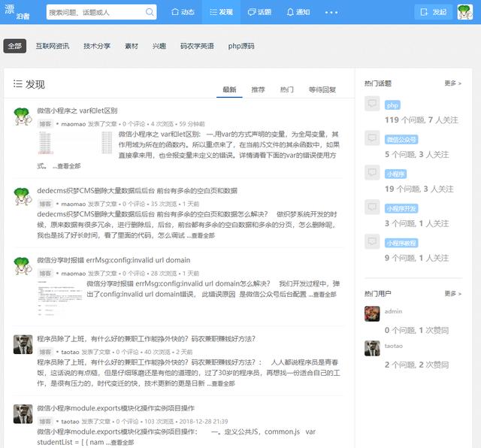Click the 小程序教程 topic chat icon
The height and width of the screenshot is (448, 481).
tap(372, 241)
